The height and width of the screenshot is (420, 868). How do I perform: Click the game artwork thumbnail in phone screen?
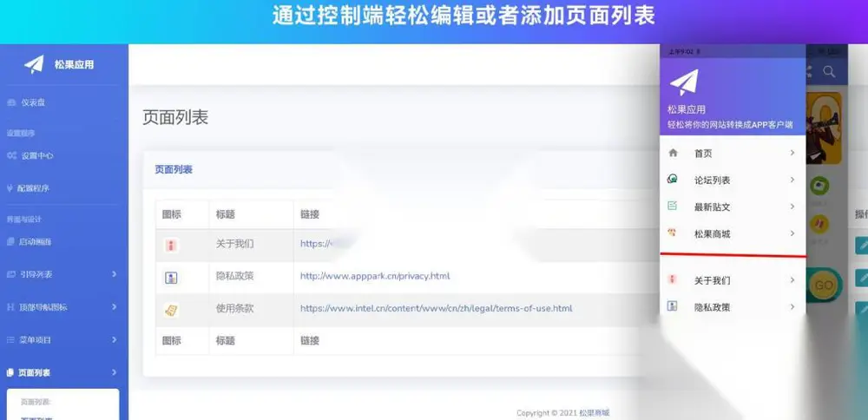point(824,128)
